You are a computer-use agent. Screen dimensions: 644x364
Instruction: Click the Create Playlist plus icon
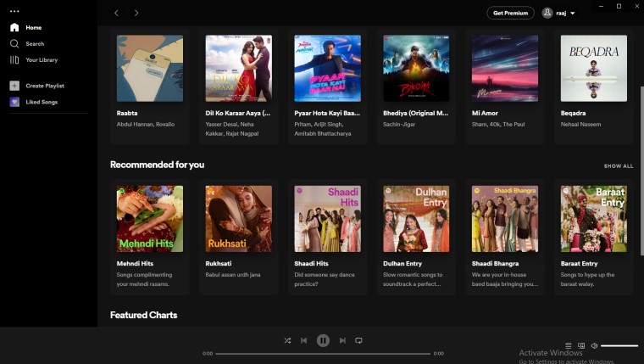click(14, 86)
